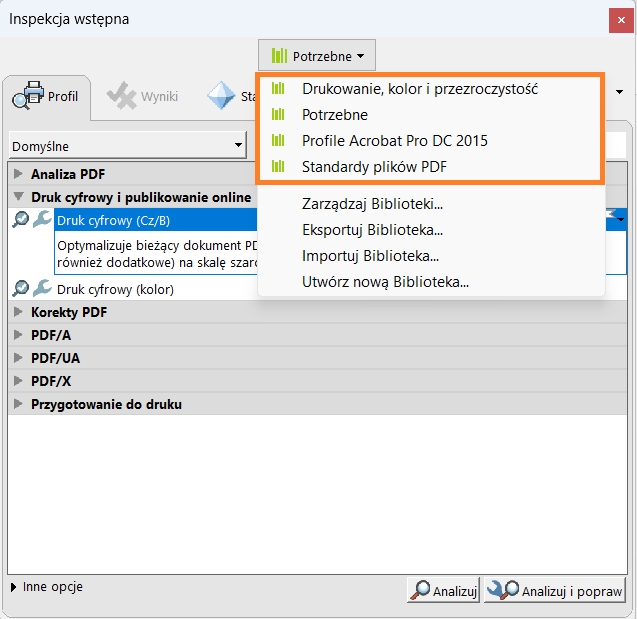Open options dropdown arrow right of tabs
The height and width of the screenshot is (619, 637).
[620, 92]
